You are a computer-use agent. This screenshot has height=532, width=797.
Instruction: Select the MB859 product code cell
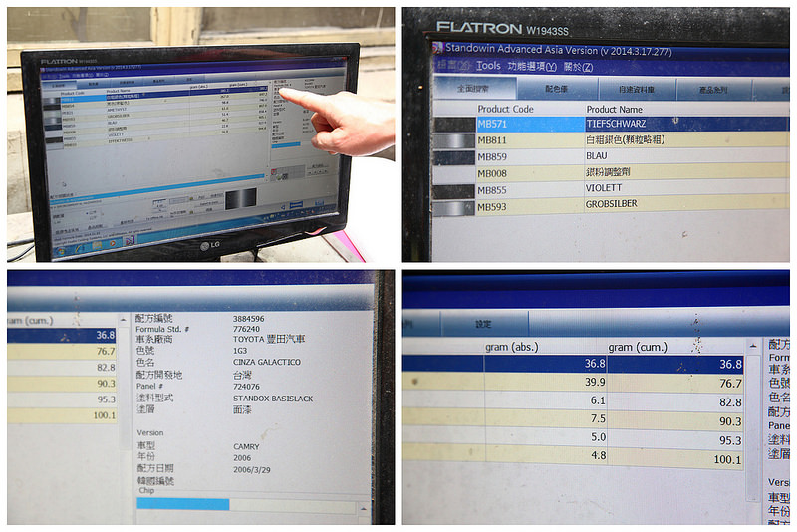pos(530,157)
